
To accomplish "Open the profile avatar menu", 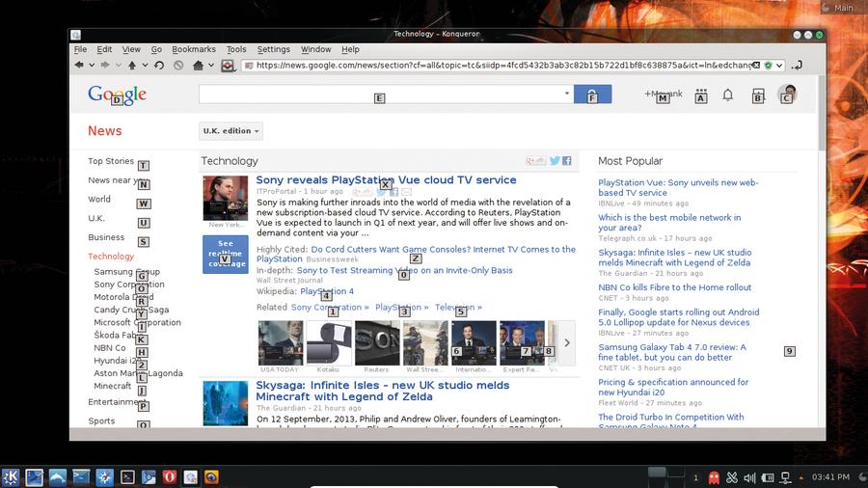I will (x=787, y=95).
